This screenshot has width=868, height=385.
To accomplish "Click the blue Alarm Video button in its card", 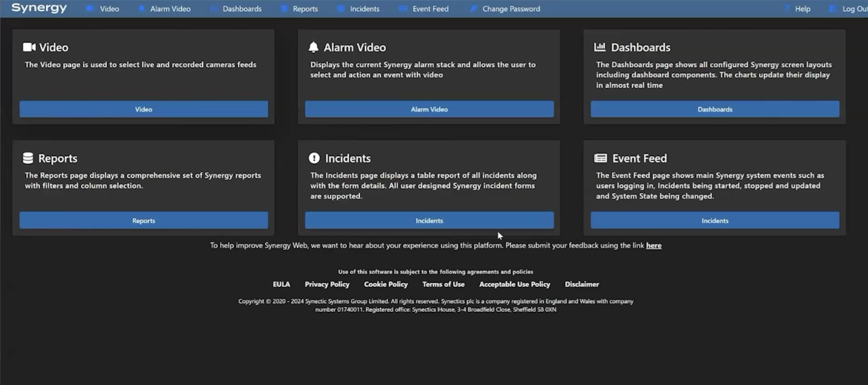I will click(429, 109).
